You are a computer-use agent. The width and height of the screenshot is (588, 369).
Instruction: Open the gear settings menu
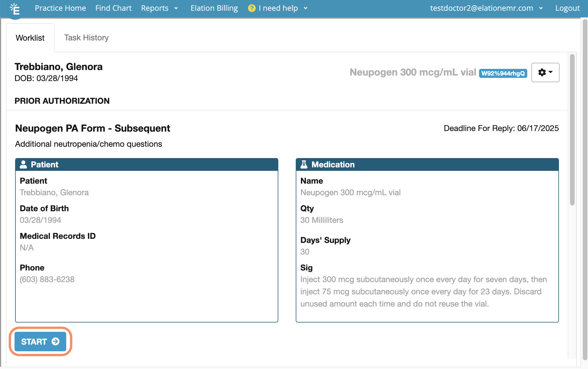[543, 72]
